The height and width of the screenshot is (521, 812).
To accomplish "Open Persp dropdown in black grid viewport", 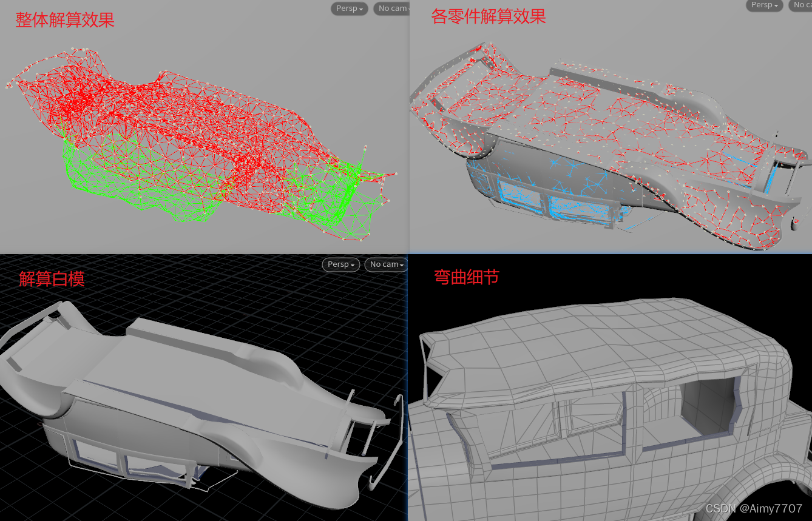I will tap(341, 264).
